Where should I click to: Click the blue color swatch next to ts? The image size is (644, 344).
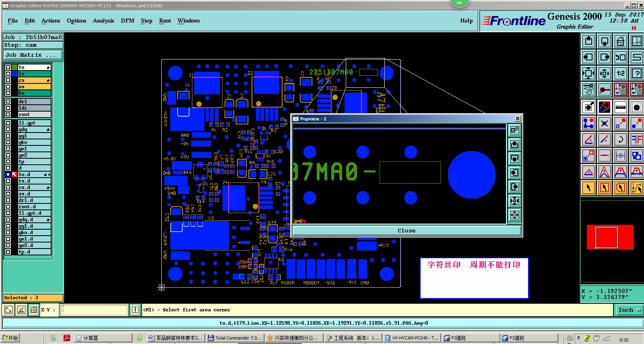point(14,74)
